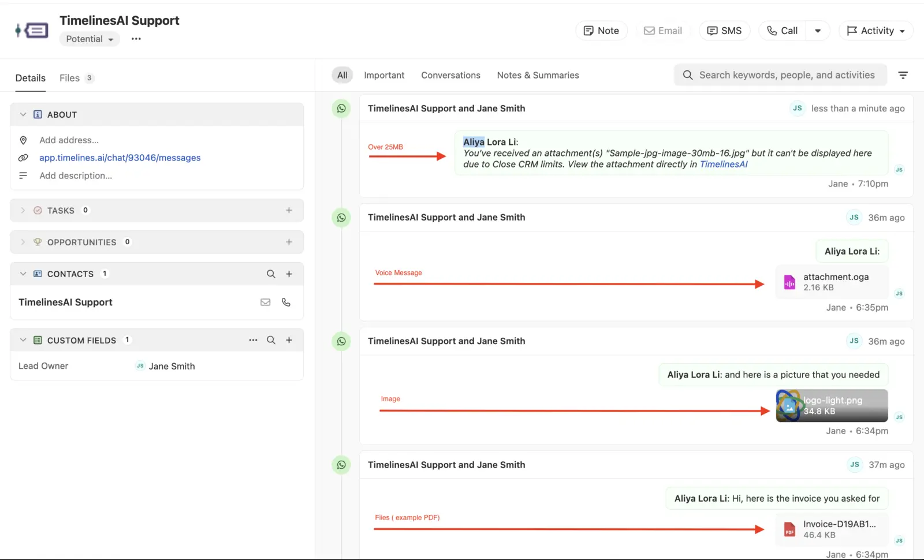Open the attachment.oga voice message file

click(x=832, y=282)
